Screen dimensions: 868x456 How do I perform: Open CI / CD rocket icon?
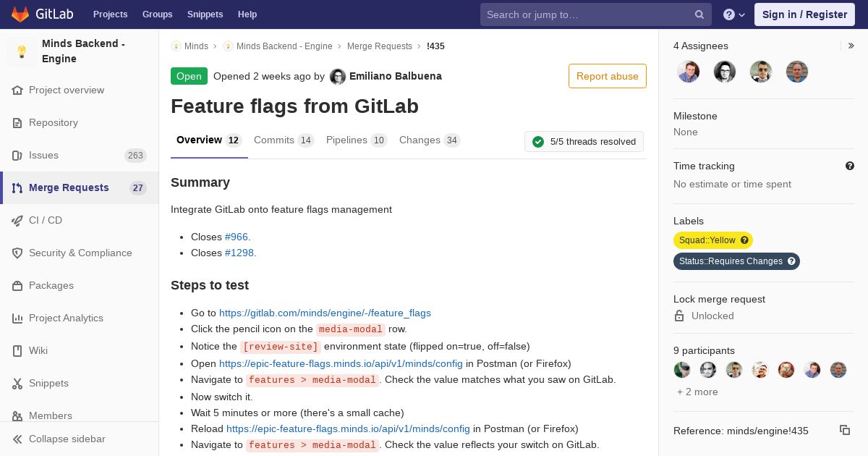point(17,220)
